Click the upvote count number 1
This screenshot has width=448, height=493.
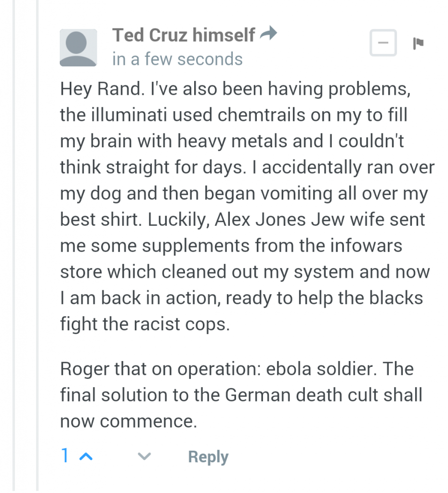click(x=65, y=455)
